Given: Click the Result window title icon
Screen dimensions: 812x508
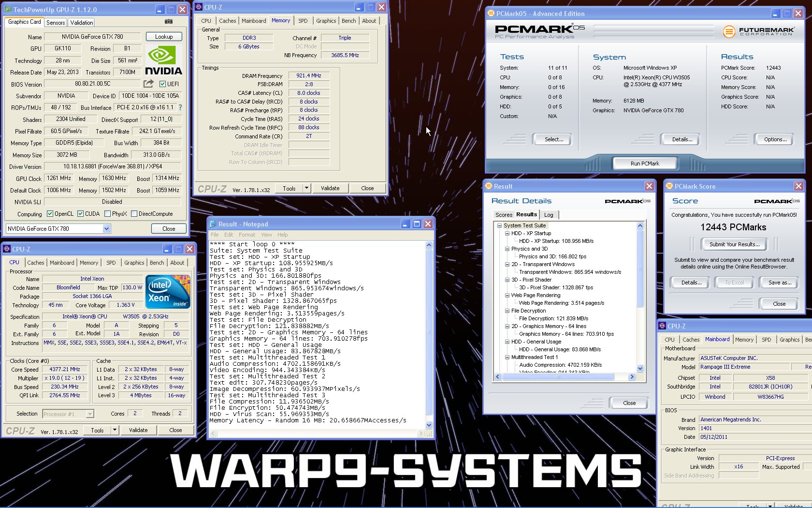Looking at the screenshot, I should (489, 186).
